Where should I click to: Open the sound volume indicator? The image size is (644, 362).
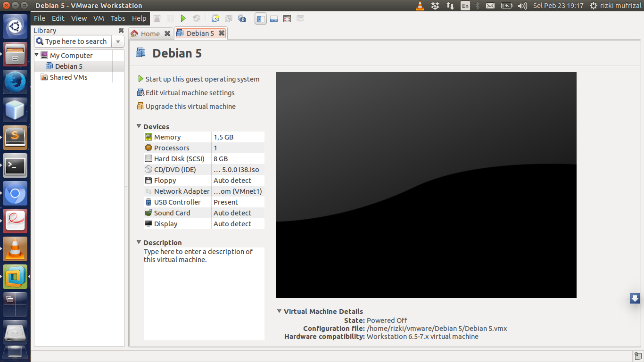[522, 6]
